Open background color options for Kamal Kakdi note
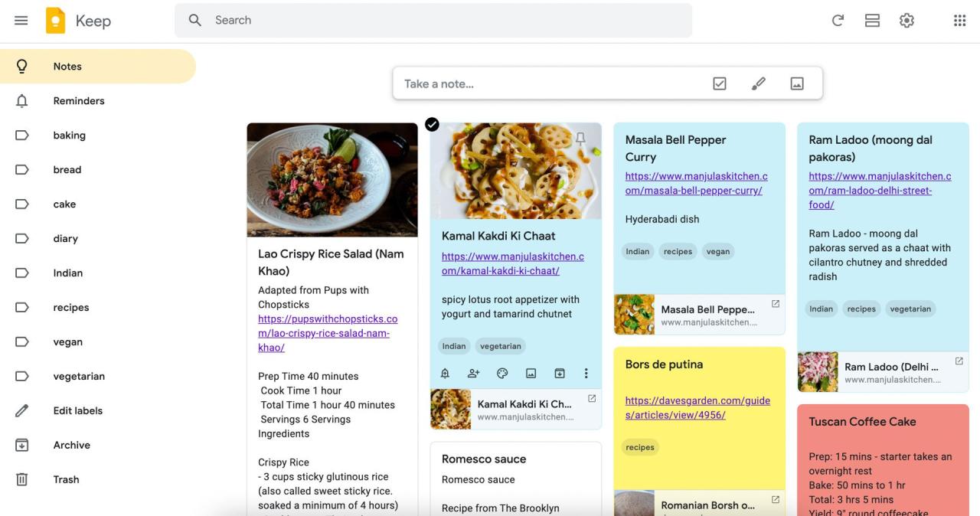Screen dimensions: 980x516 coord(501,373)
